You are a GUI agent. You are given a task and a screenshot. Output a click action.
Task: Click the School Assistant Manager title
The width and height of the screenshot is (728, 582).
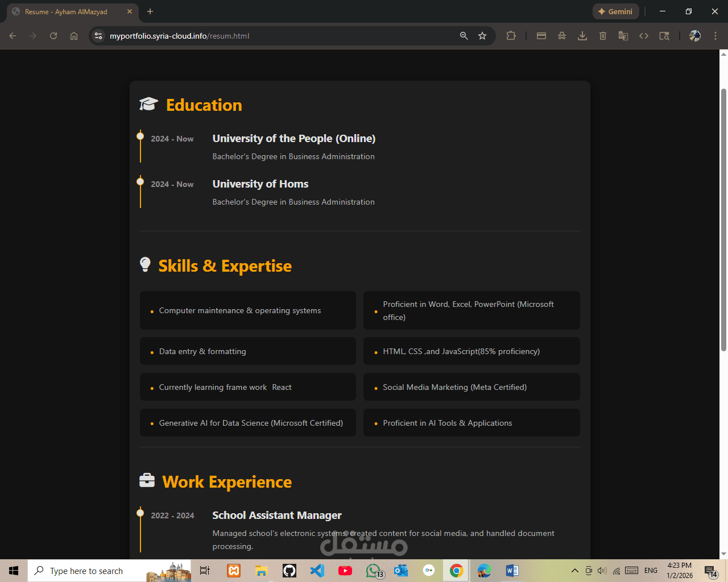pyautogui.click(x=277, y=516)
